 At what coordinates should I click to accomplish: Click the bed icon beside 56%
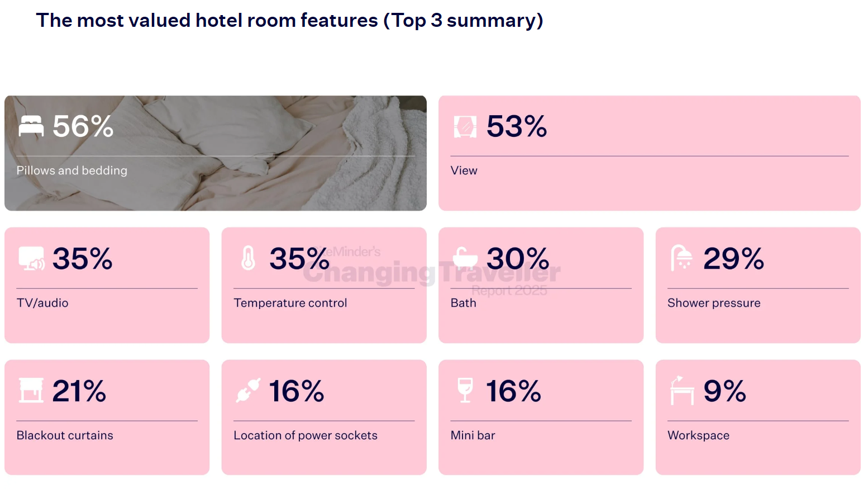pyautogui.click(x=31, y=126)
